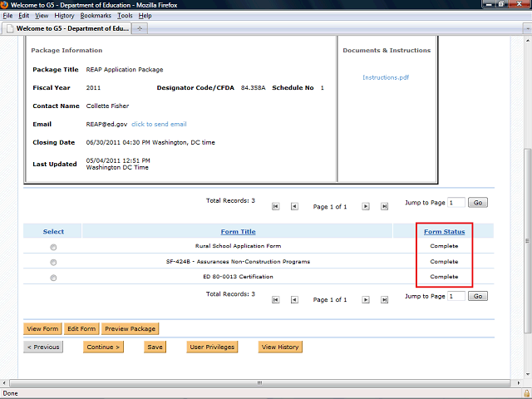This screenshot has width=532, height=399.
Task: Click bottom next-page pagination arrow
Action: click(366, 299)
